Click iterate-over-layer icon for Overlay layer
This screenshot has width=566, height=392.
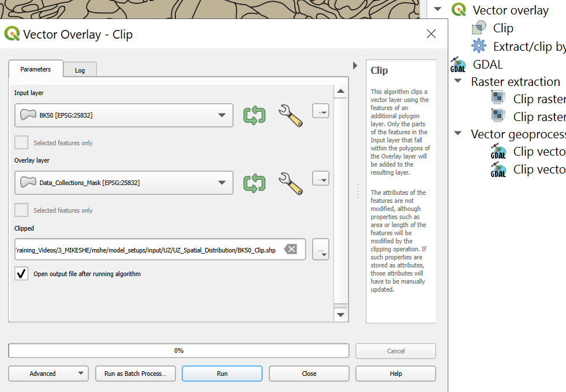[254, 183]
